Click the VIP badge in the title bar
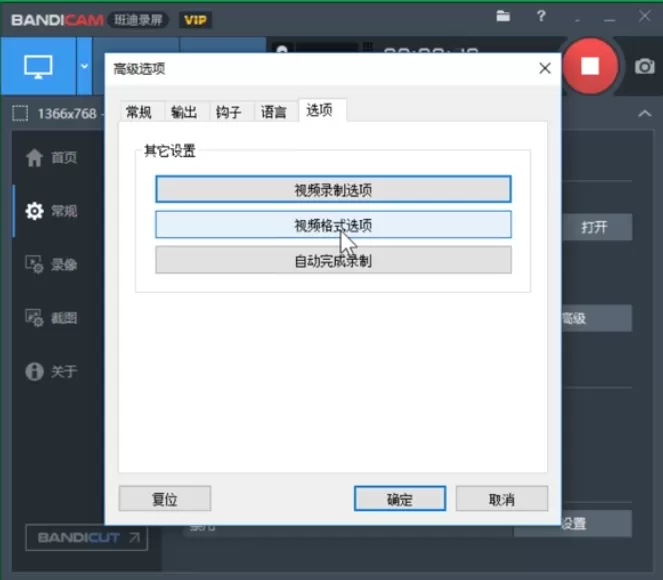Image resolution: width=663 pixels, height=580 pixels. pyautogui.click(x=195, y=20)
